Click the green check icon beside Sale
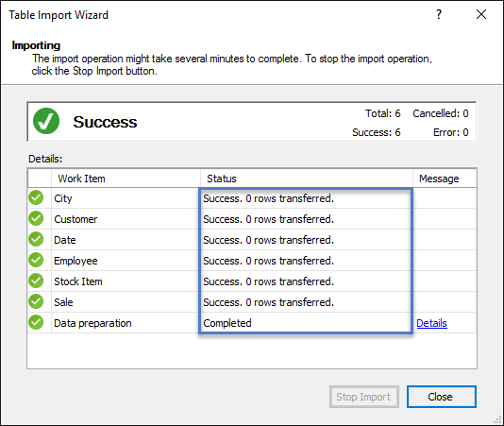 click(36, 301)
